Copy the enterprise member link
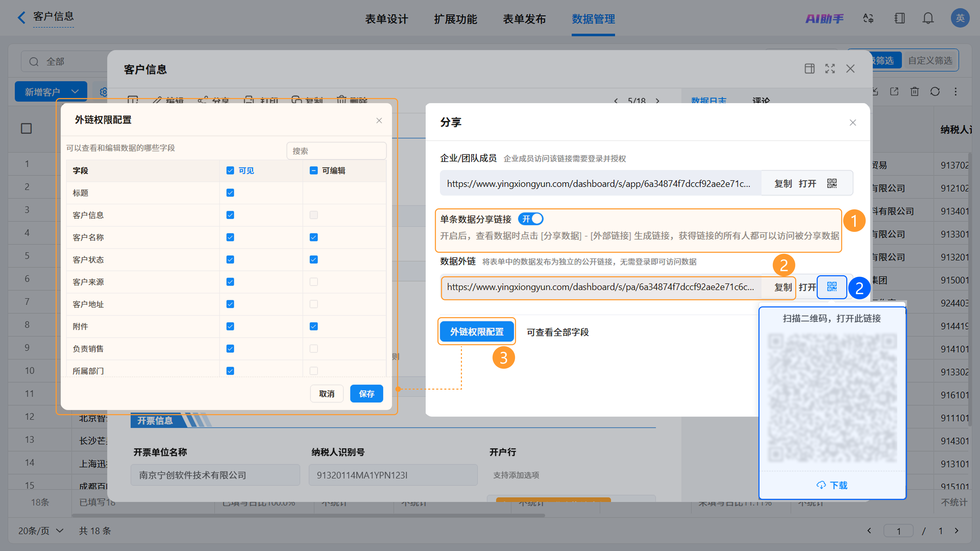 pos(783,183)
